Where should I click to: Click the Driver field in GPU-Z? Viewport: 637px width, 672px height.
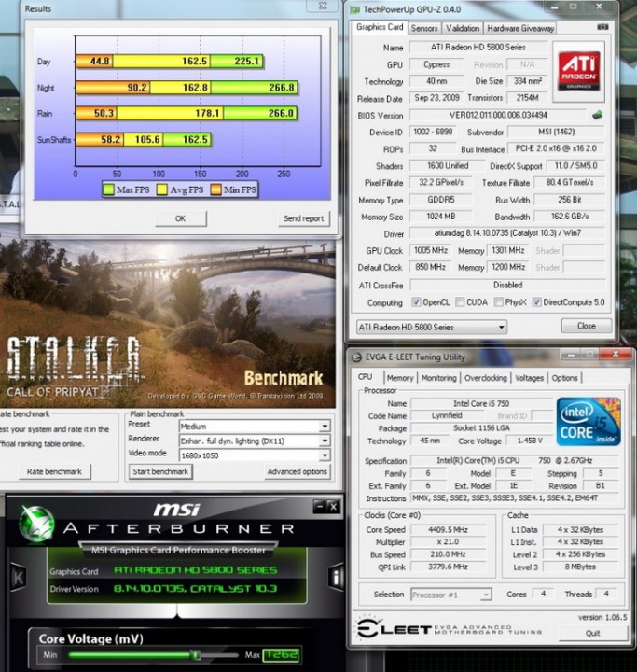pyautogui.click(x=507, y=233)
